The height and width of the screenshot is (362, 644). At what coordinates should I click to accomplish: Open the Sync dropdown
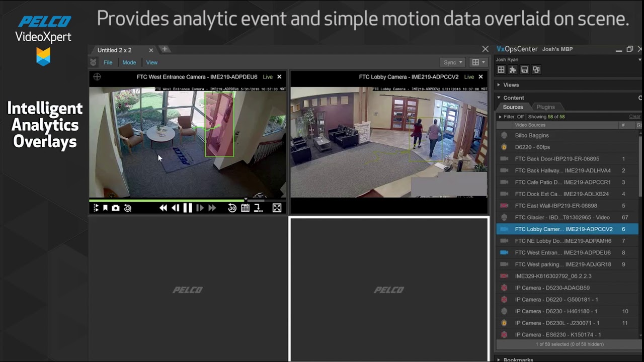(453, 62)
